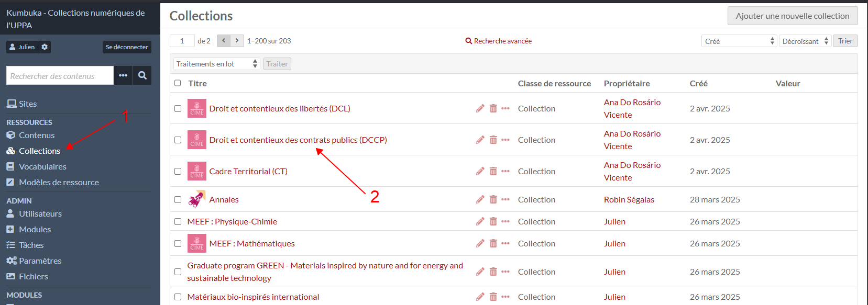This screenshot has width=868, height=305.
Task: Check the Annales collection checkbox
Action: [x=178, y=199]
